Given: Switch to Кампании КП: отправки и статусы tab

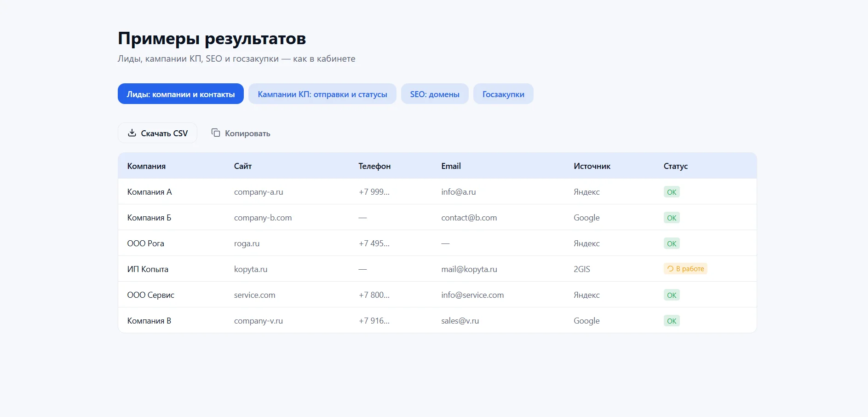Looking at the screenshot, I should (x=322, y=94).
